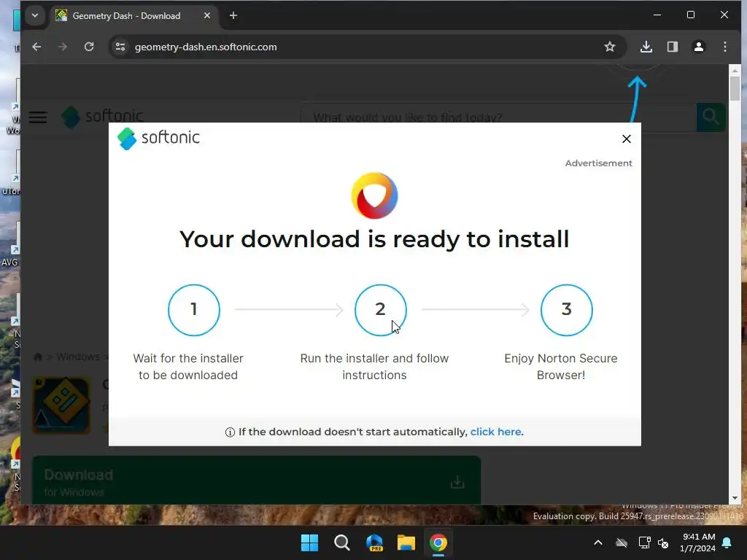747x560 pixels.
Task: Open the taskbar clock and date
Action: tap(698, 542)
